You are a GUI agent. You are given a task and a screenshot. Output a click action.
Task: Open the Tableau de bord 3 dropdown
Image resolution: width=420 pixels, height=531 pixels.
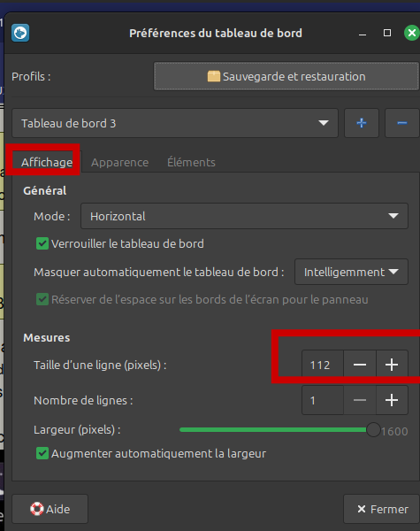point(175,123)
